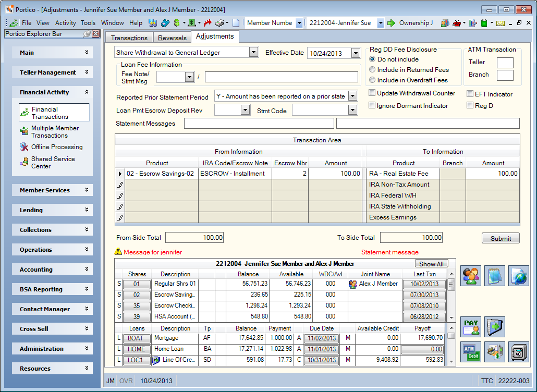Open the Activity menu
Image resolution: width=537 pixels, height=392 pixels.
tap(65, 23)
